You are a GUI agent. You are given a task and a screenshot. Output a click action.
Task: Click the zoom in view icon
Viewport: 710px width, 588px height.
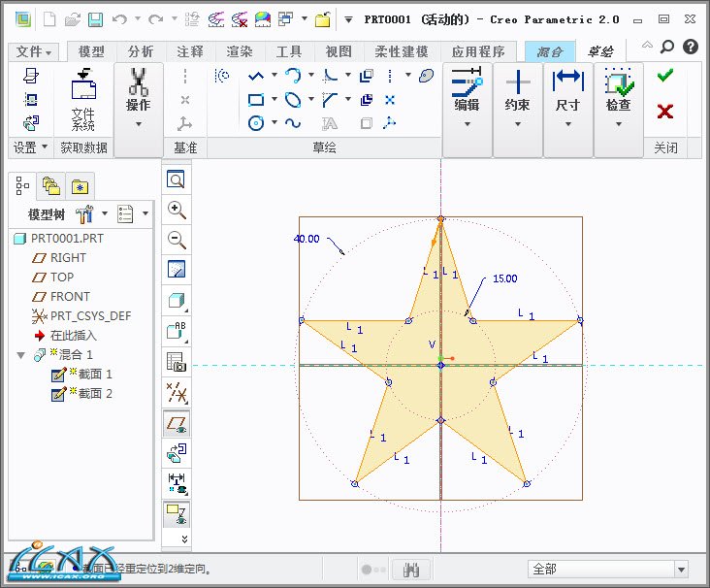pos(177,210)
